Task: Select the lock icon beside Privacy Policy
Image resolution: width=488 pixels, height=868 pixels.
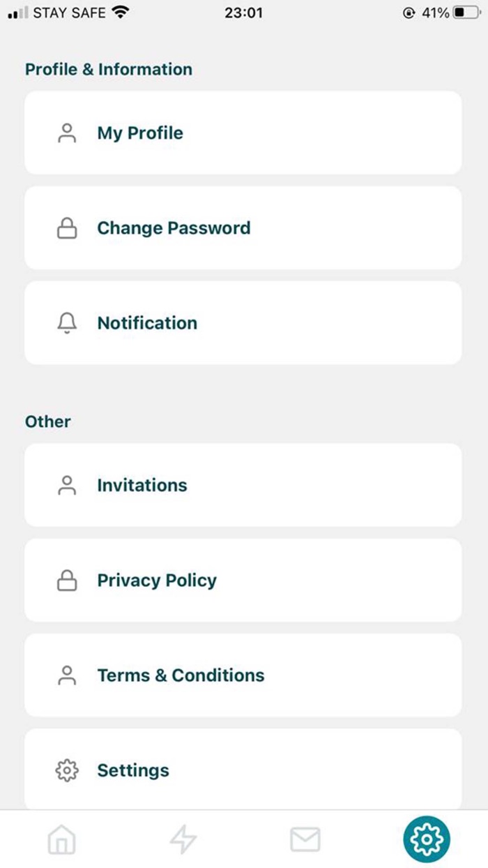Action: pos(67,580)
